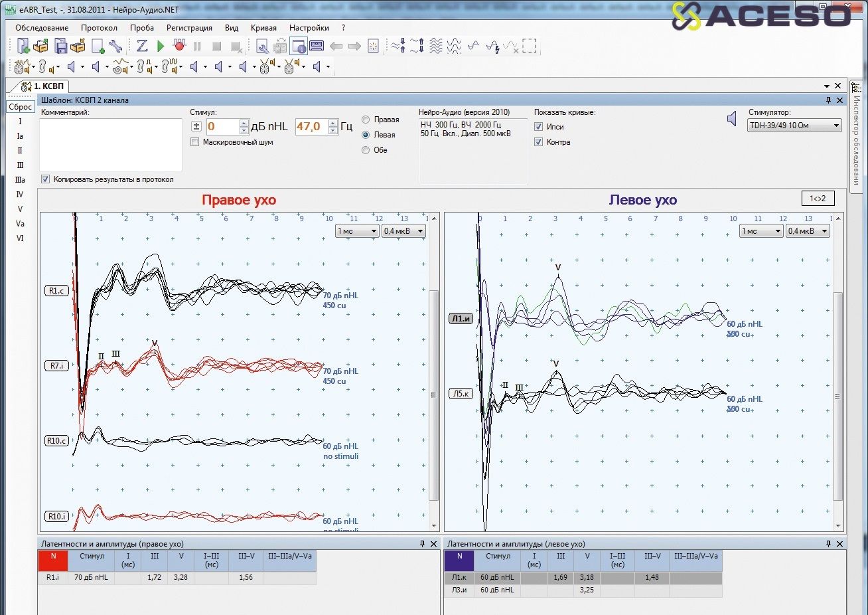Click the wrench settings icon
The image size is (868, 615).
coord(116,46)
